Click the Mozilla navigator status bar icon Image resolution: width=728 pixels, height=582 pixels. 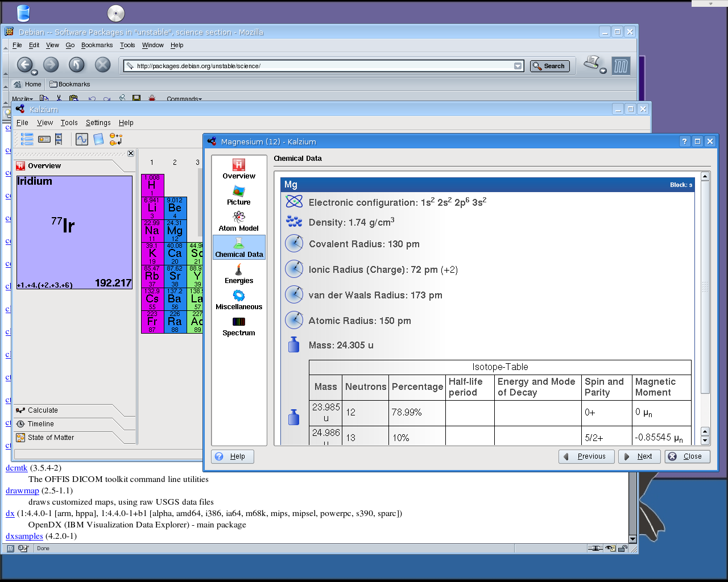10,548
